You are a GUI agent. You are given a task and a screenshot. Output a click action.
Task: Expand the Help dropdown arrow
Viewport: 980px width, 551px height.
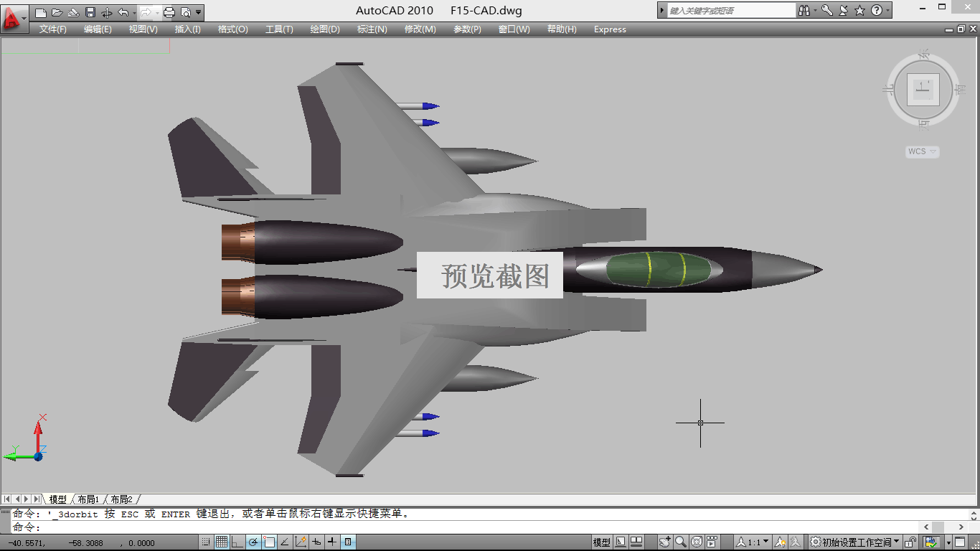[x=888, y=11]
